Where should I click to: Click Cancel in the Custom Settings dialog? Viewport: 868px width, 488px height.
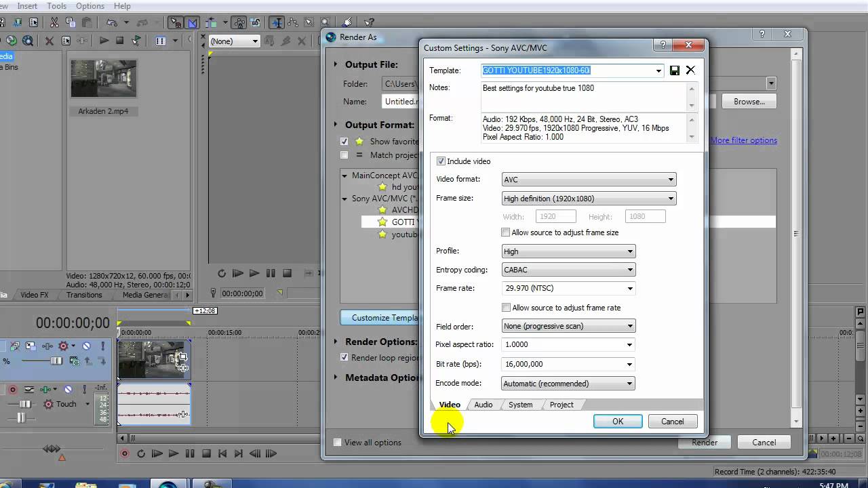point(673,422)
